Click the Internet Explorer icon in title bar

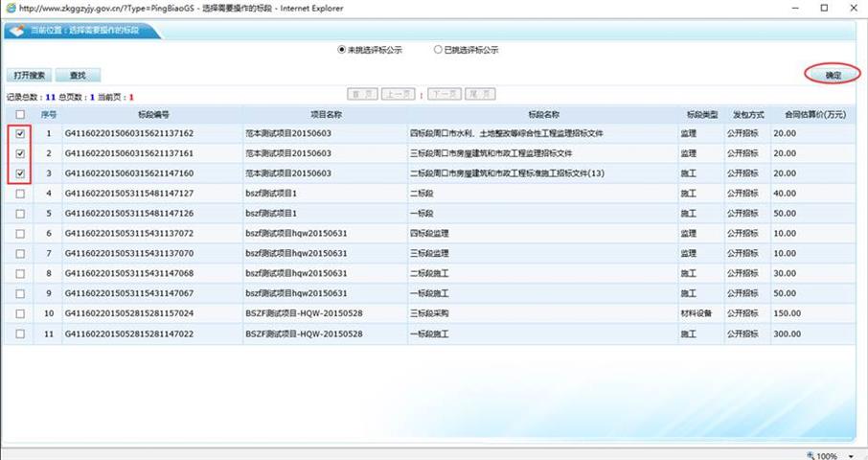pos(10,8)
